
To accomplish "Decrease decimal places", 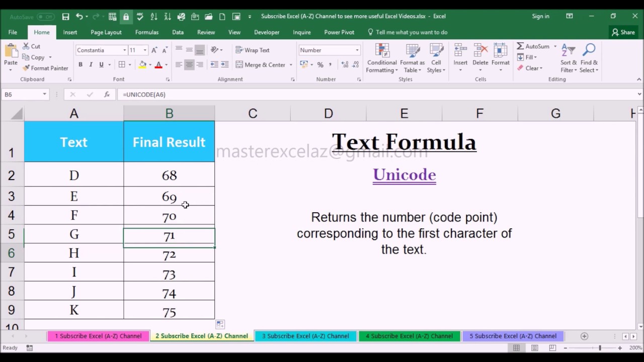I will coord(355,65).
